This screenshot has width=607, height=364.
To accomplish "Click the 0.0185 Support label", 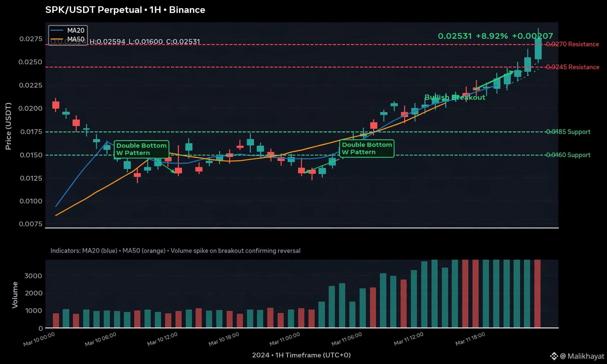I will (568, 132).
